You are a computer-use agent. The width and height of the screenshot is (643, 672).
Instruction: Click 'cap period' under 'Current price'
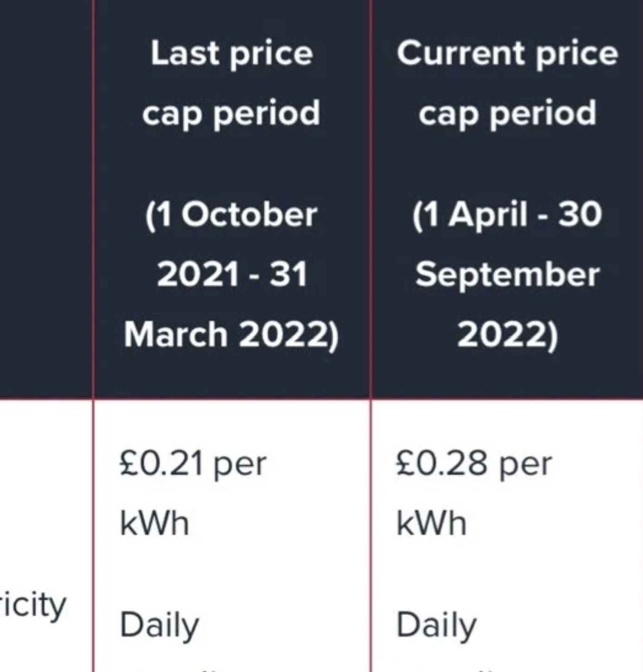click(507, 114)
